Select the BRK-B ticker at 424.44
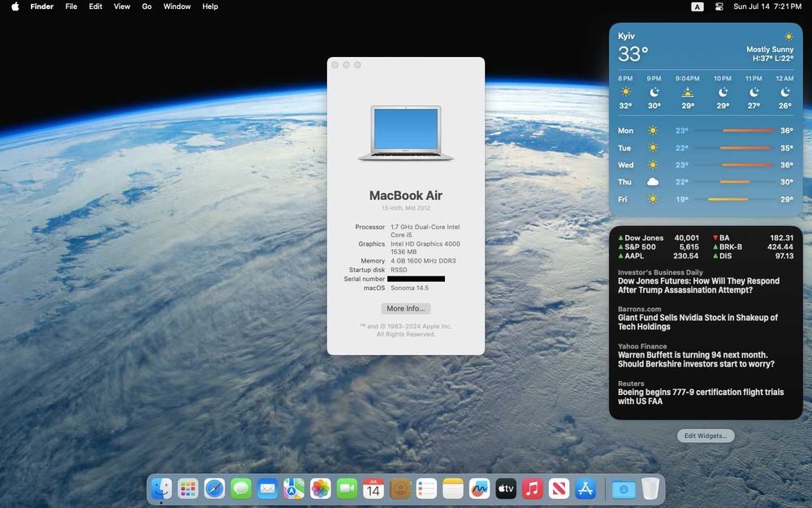 [x=753, y=247]
